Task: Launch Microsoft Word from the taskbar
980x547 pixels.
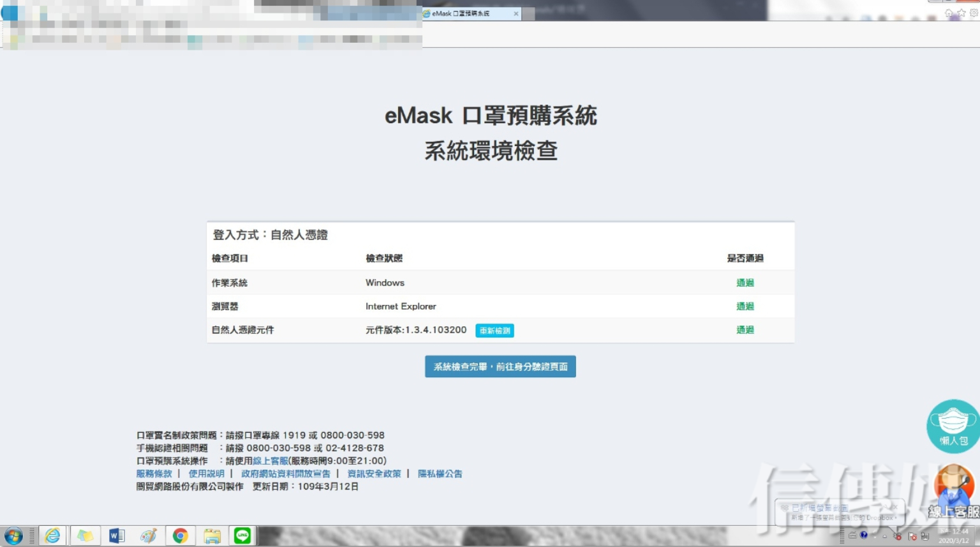Action: tap(117, 536)
